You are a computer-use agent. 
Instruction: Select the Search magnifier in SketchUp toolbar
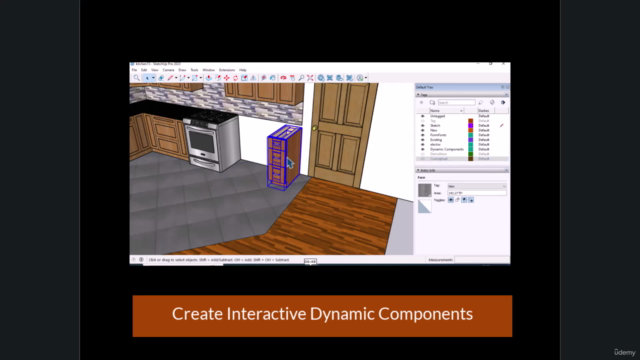coord(136,78)
